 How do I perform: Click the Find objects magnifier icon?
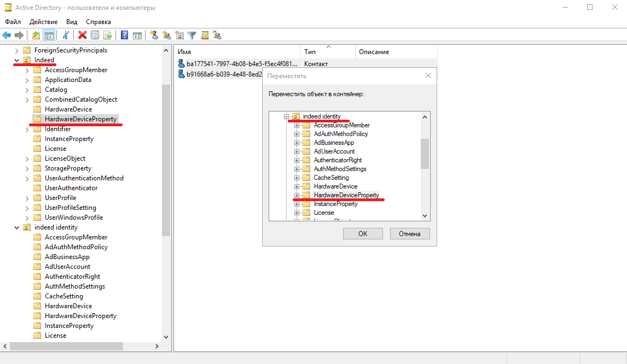205,36
